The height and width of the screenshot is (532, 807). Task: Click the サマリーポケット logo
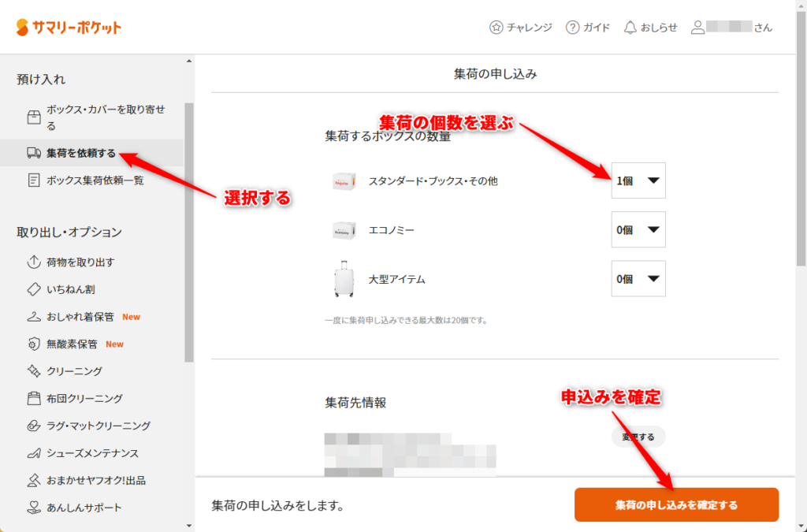[69, 28]
